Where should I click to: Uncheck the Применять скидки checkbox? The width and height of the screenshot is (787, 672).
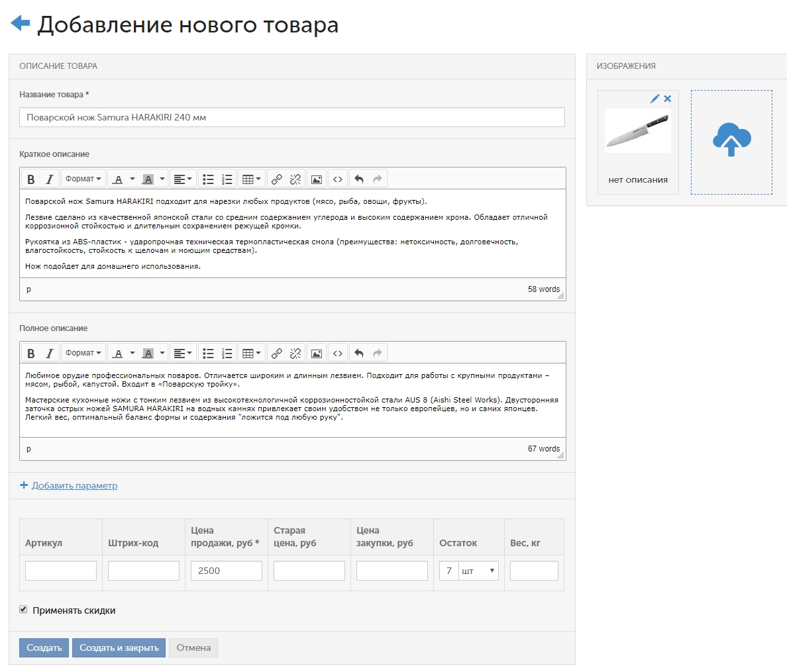point(23,610)
